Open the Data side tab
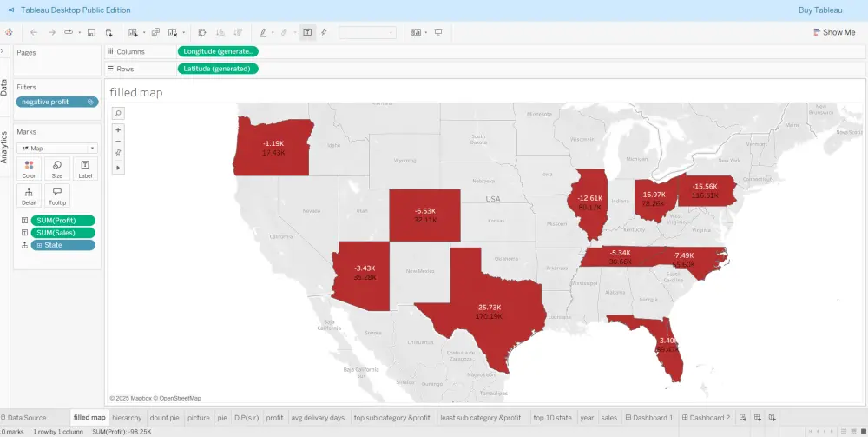 pyautogui.click(x=3, y=88)
